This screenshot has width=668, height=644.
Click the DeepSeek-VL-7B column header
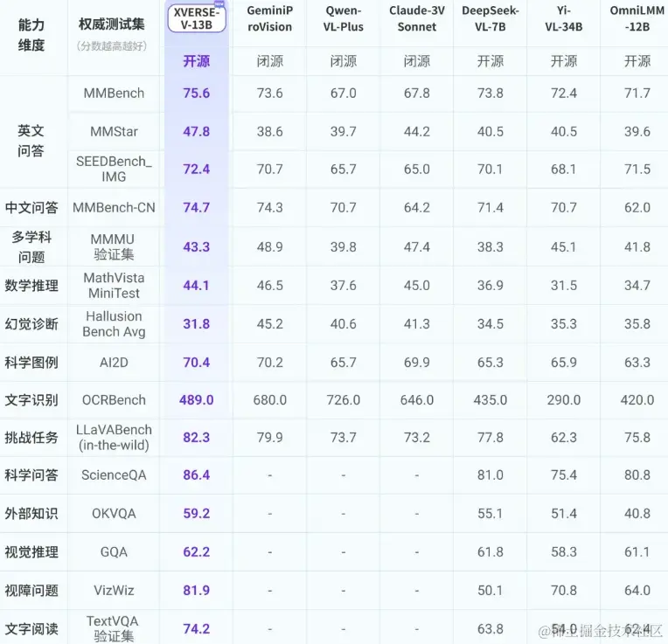click(491, 18)
